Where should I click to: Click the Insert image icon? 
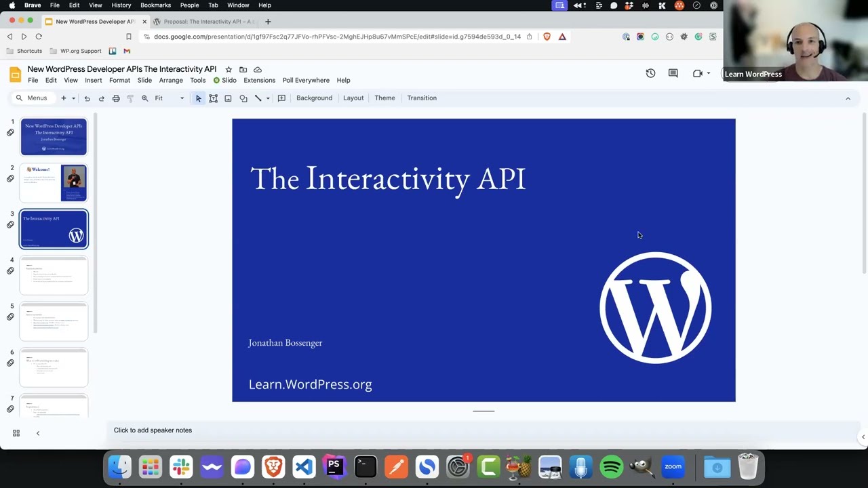228,98
